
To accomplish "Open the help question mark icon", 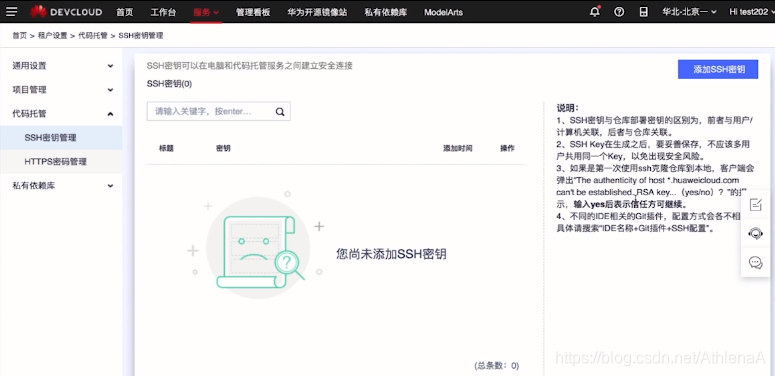I will (x=619, y=12).
